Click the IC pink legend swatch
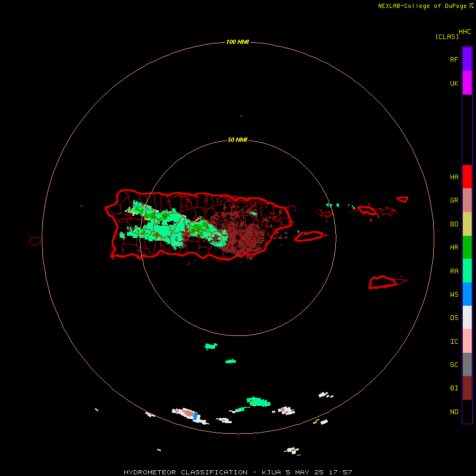Viewport: 476px width, 476px height. pyautogui.click(x=467, y=341)
